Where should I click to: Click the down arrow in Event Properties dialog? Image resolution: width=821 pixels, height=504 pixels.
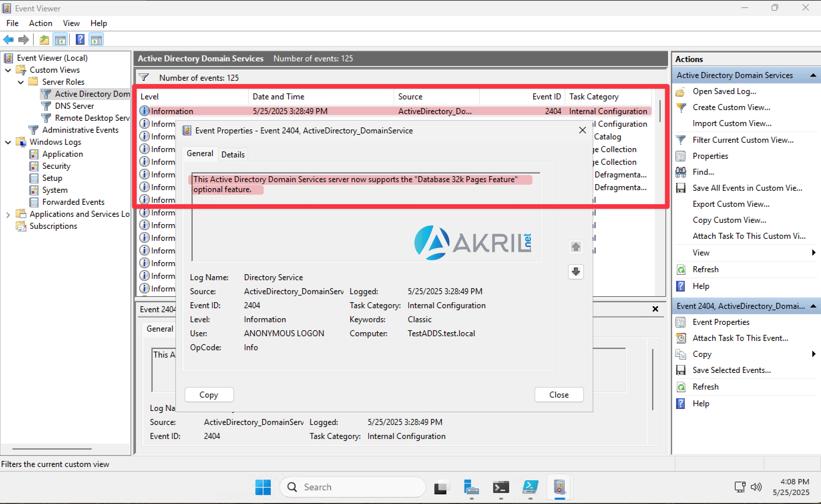pos(576,272)
